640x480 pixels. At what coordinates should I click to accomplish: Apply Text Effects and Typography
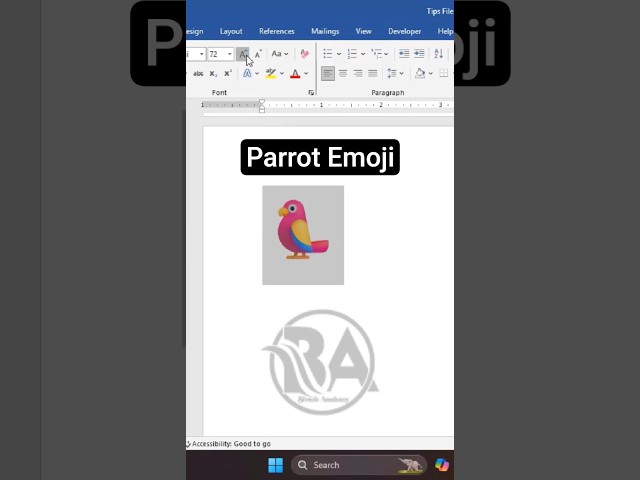(247, 73)
